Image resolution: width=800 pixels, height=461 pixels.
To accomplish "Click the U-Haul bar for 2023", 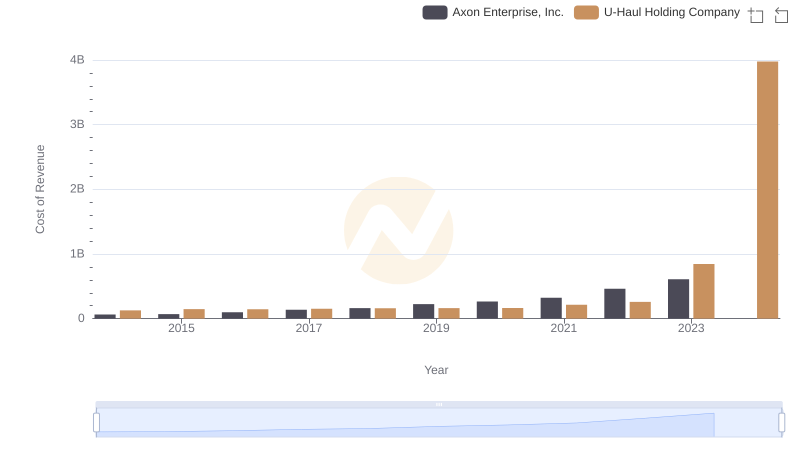I will pos(704,291).
